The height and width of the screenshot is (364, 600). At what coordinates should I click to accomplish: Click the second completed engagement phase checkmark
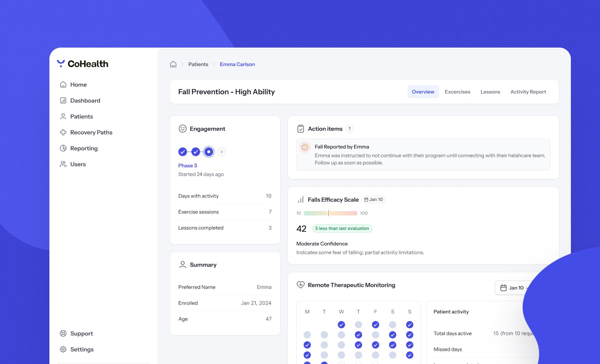click(196, 152)
